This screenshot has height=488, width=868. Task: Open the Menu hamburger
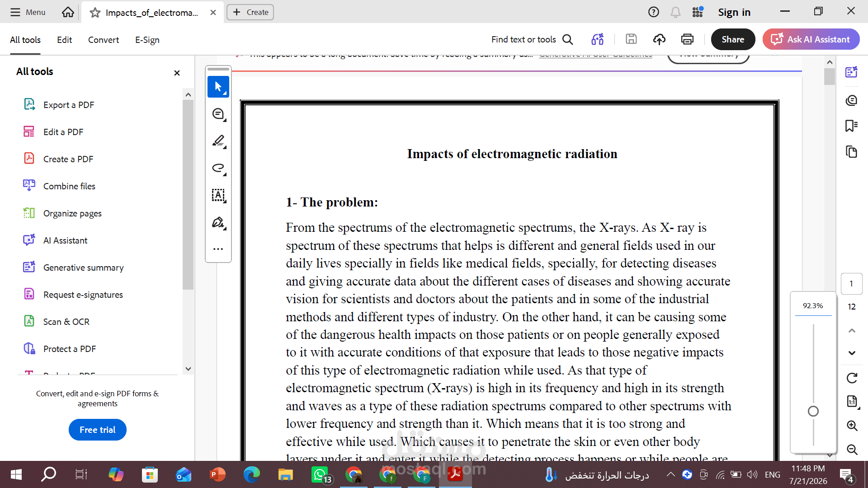pyautogui.click(x=28, y=12)
